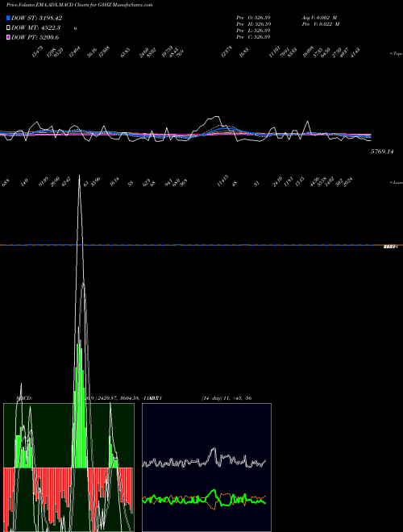
Task: Click the Pre L: 526.59 value
Action: coord(253,31)
